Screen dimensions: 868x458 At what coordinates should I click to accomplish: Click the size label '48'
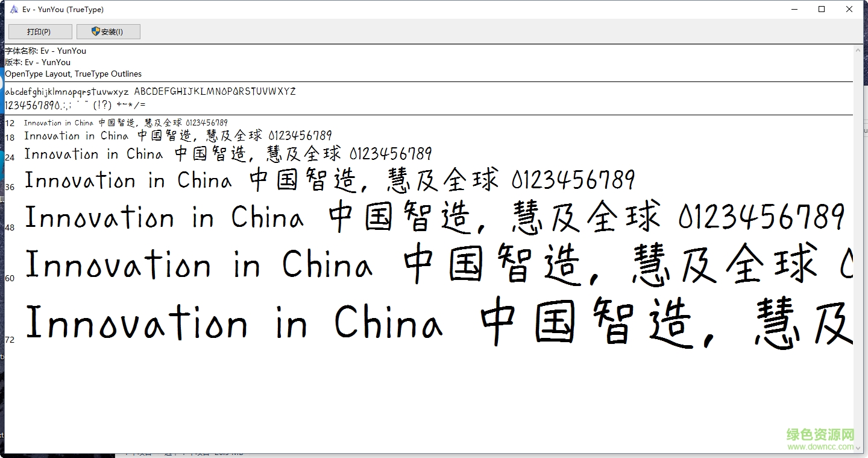pos(10,227)
